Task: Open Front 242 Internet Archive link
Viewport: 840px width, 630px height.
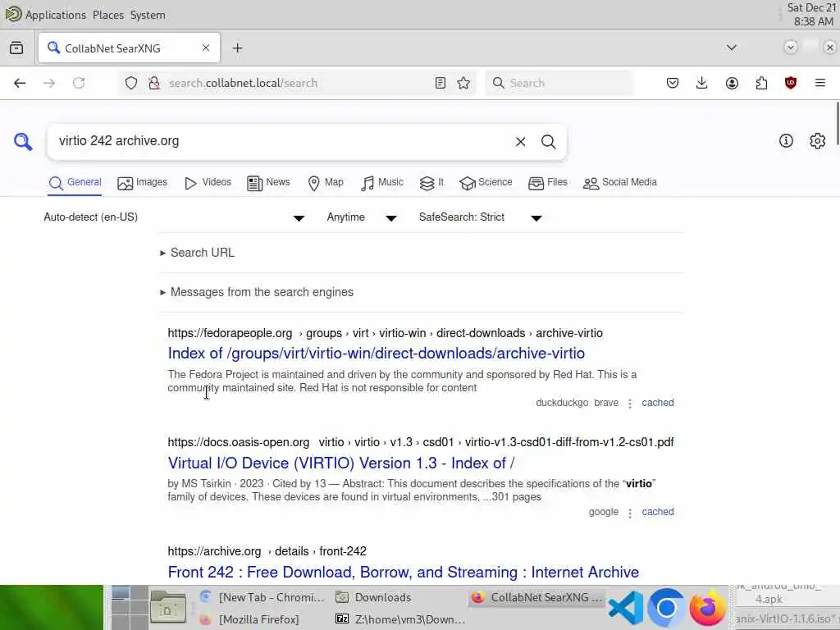Action: [x=404, y=572]
